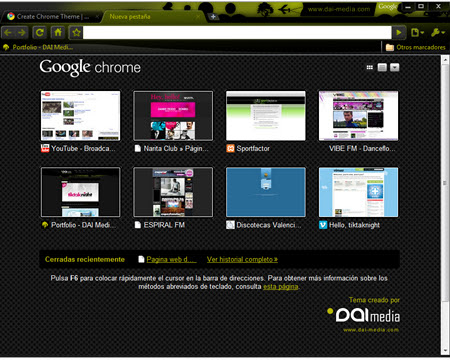The height and width of the screenshot is (360, 450).
Task: Open the new tab page options dropdown
Action: (x=395, y=67)
